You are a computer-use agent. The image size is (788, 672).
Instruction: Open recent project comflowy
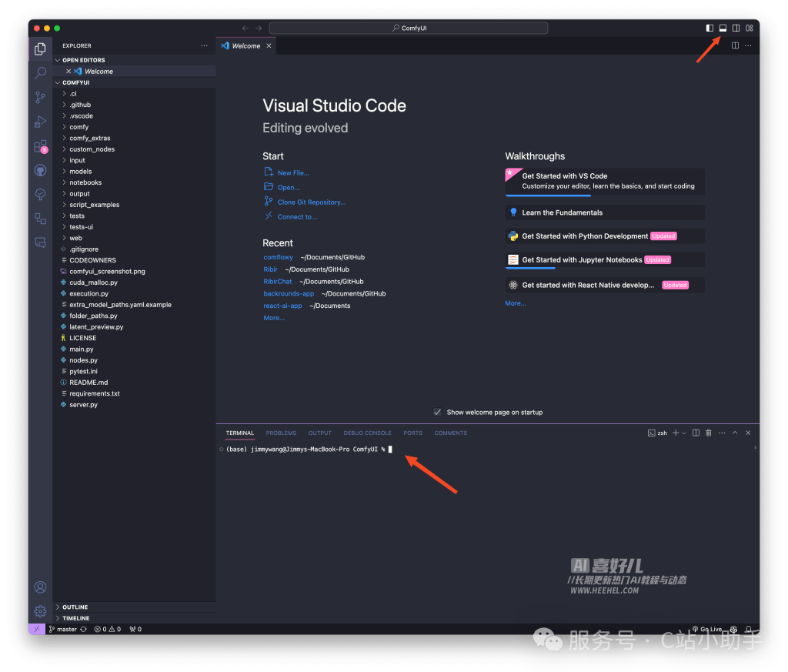click(x=278, y=257)
